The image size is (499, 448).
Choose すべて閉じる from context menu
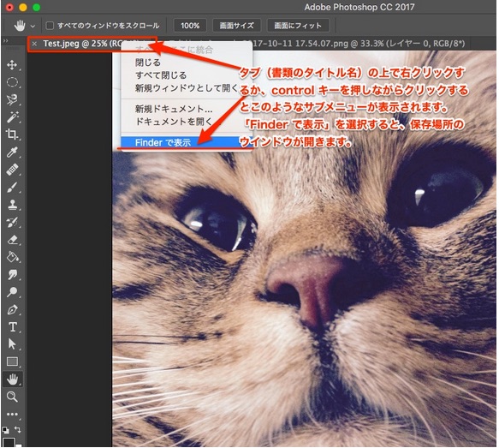pyautogui.click(x=187, y=75)
